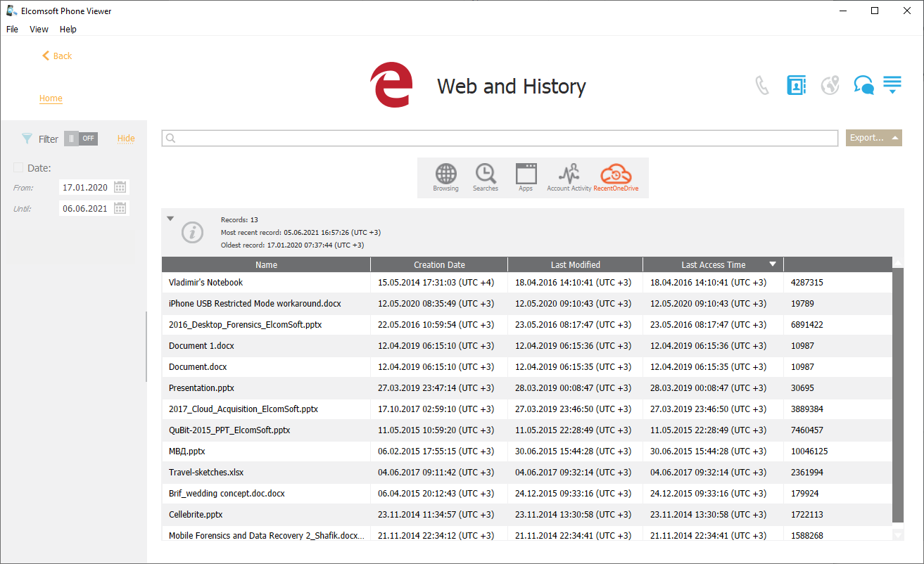Switch to the Browsing tab
The height and width of the screenshot is (564, 924).
coord(445,177)
